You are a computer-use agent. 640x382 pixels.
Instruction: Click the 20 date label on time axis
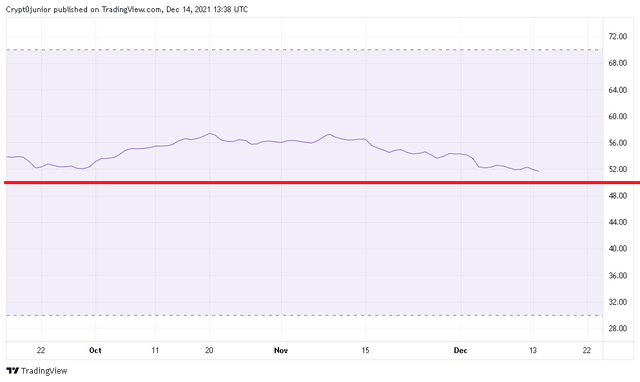point(209,350)
